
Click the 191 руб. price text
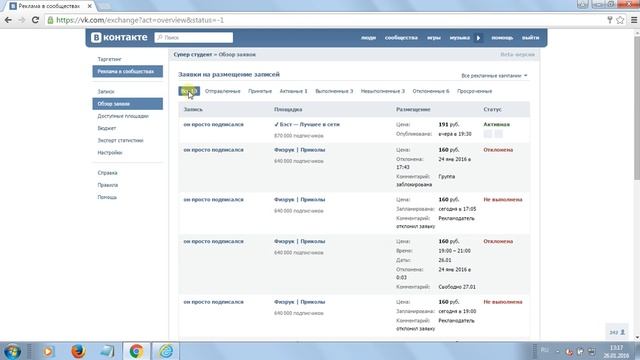pyautogui.click(x=449, y=124)
